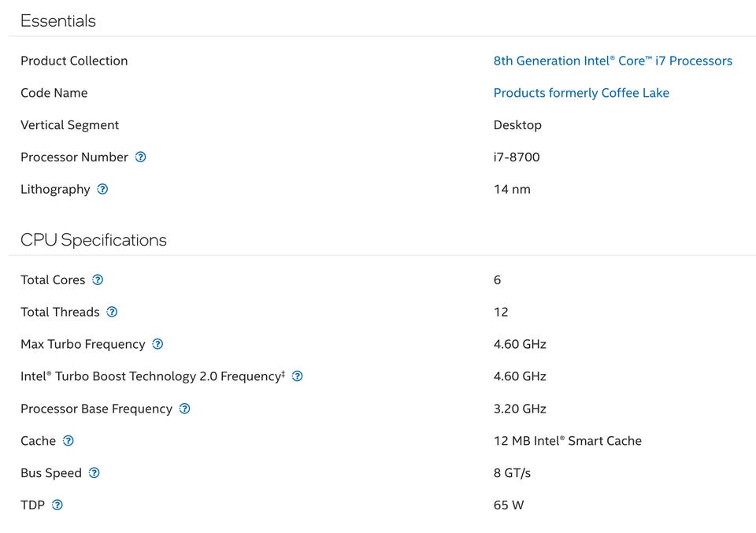Click the 12 MB Intel Smart Cache value
The image size is (756, 533).
tap(567, 441)
